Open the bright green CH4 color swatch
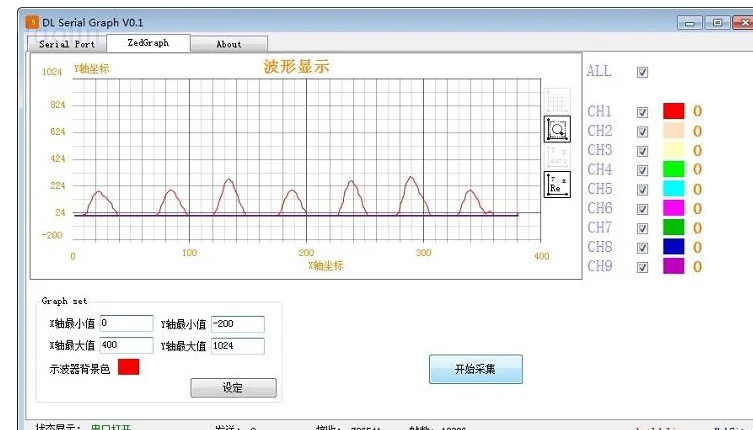The width and height of the screenshot is (753, 430). [673, 169]
